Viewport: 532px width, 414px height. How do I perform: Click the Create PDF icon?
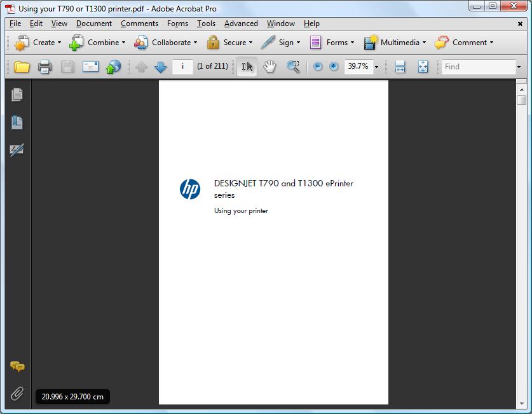21,43
